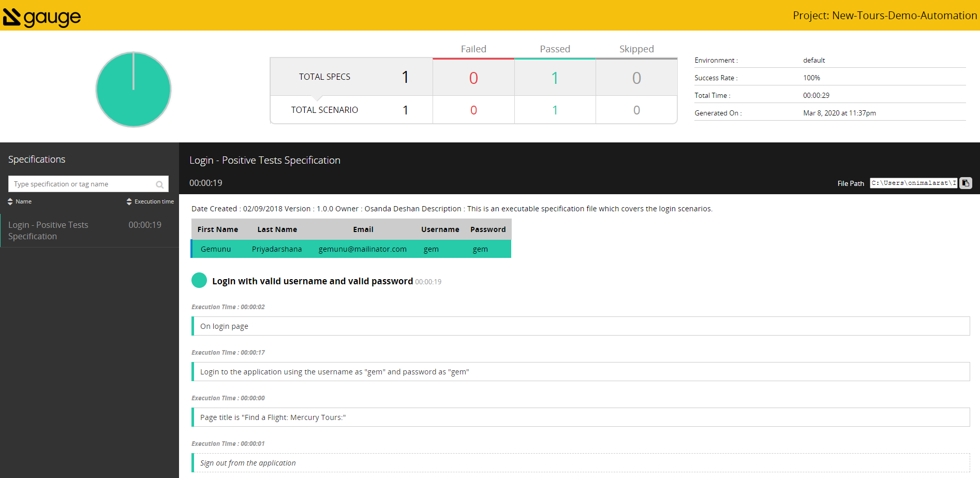Click the teal success pie chart
980x478 pixels.
133,89
